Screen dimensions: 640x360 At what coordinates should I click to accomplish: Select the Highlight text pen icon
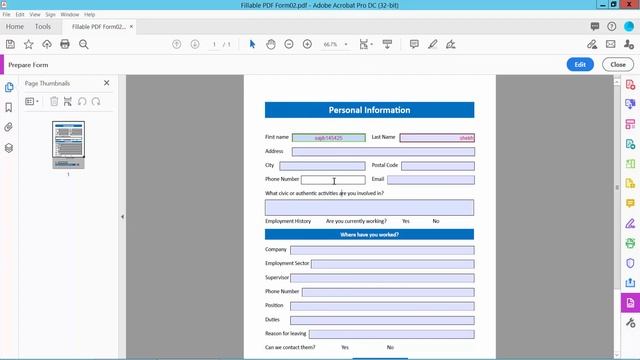433,44
